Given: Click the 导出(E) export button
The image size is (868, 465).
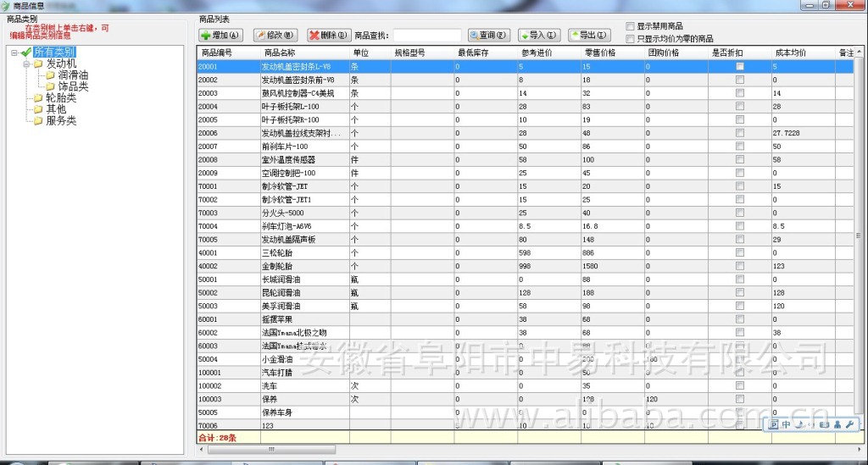Looking at the screenshot, I should (x=590, y=35).
